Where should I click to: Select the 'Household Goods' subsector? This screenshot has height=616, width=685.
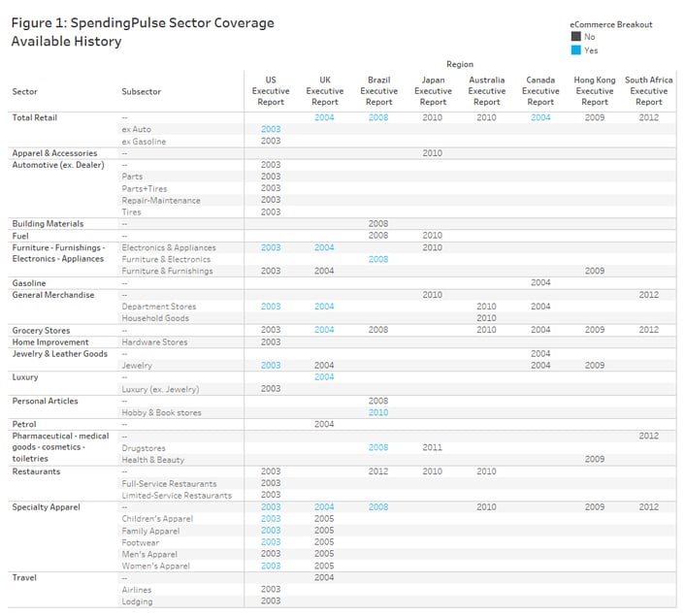point(155,318)
